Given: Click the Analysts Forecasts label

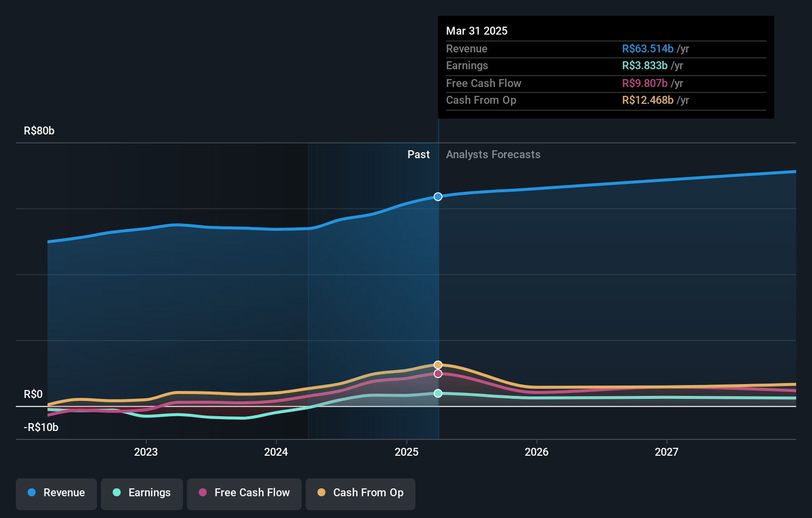Looking at the screenshot, I should tap(493, 155).
